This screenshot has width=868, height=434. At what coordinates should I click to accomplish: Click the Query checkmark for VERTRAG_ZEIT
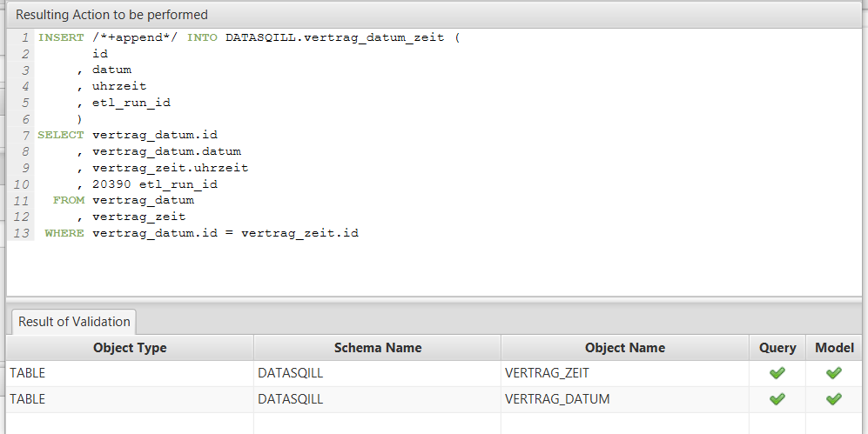click(777, 373)
